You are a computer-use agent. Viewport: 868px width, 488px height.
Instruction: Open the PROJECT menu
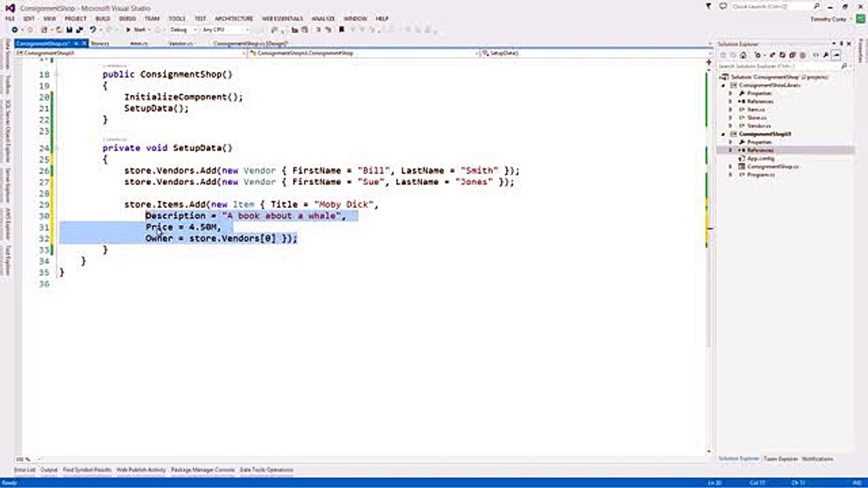point(75,19)
